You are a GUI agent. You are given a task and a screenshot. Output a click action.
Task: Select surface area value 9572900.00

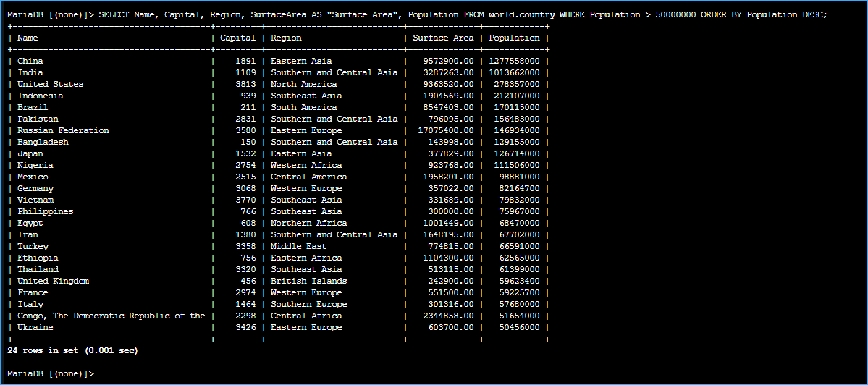448,61
